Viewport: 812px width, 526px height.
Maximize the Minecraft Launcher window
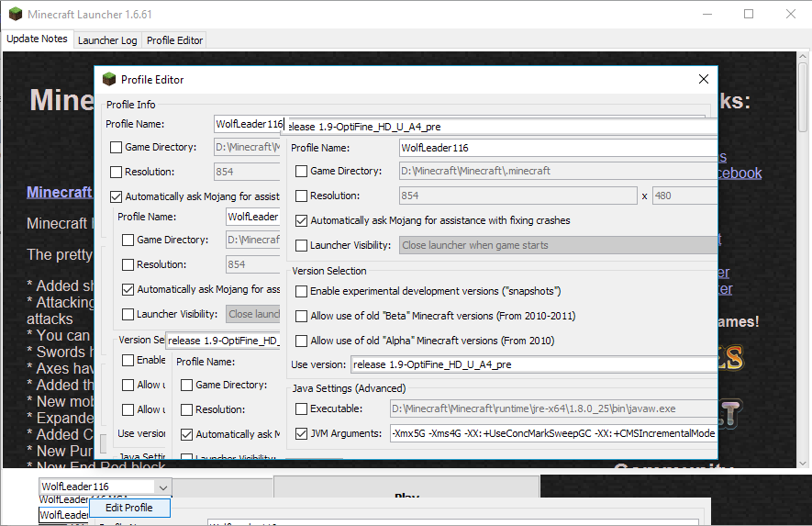coord(749,15)
